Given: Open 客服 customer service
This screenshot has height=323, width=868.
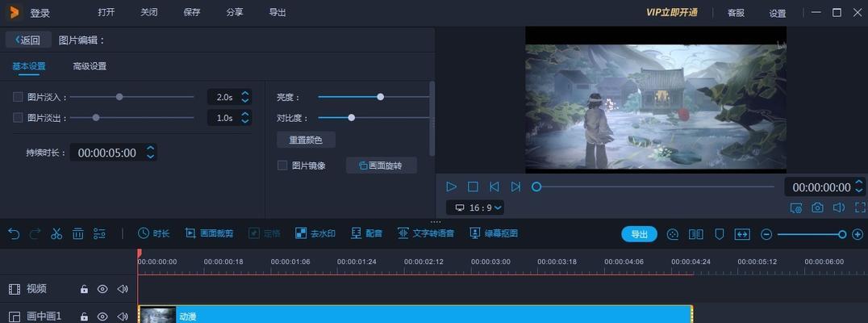Looking at the screenshot, I should pyautogui.click(x=736, y=13).
